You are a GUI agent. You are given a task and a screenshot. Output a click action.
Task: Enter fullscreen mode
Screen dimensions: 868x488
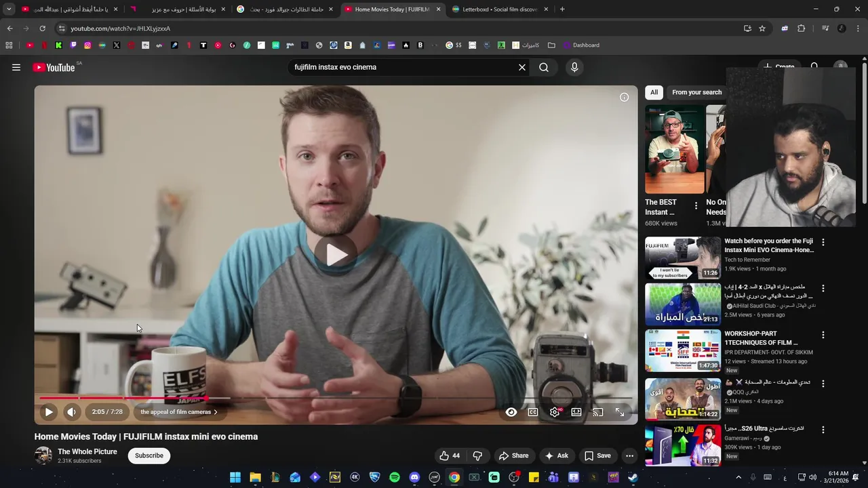pyautogui.click(x=620, y=412)
